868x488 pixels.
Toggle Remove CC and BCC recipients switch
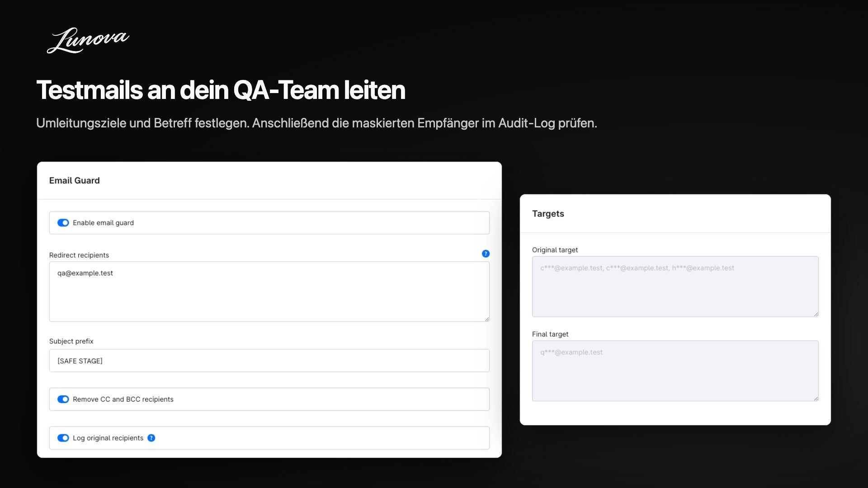pyautogui.click(x=63, y=399)
